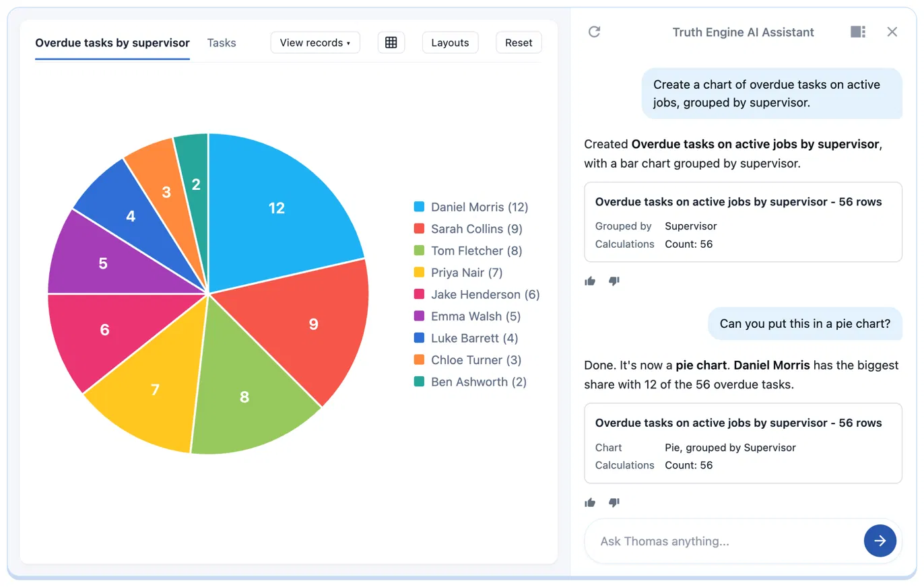This screenshot has width=924, height=587.
Task: Click the pink pie slice showing 6
Action: point(104,329)
